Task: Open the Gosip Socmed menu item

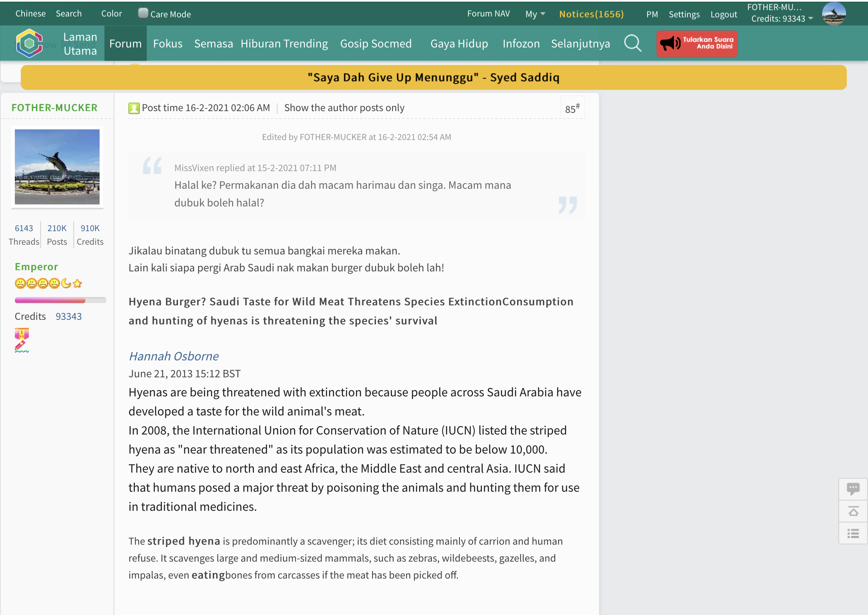Action: coord(376,43)
